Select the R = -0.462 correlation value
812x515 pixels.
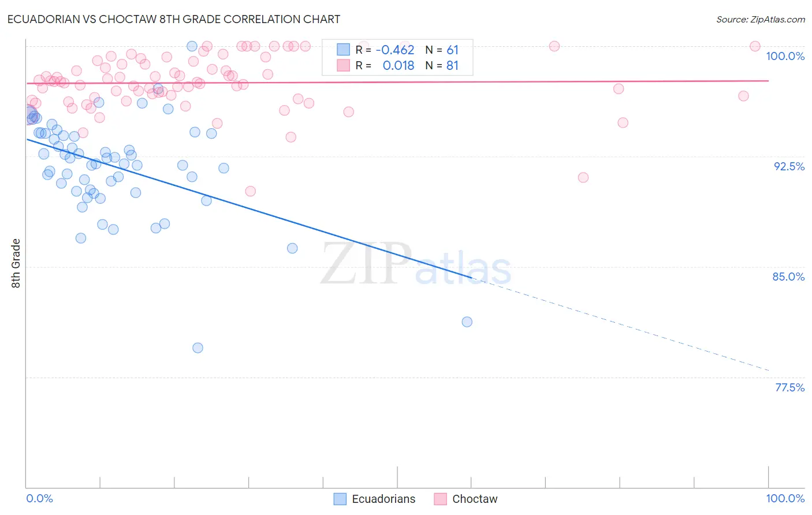tap(385, 50)
